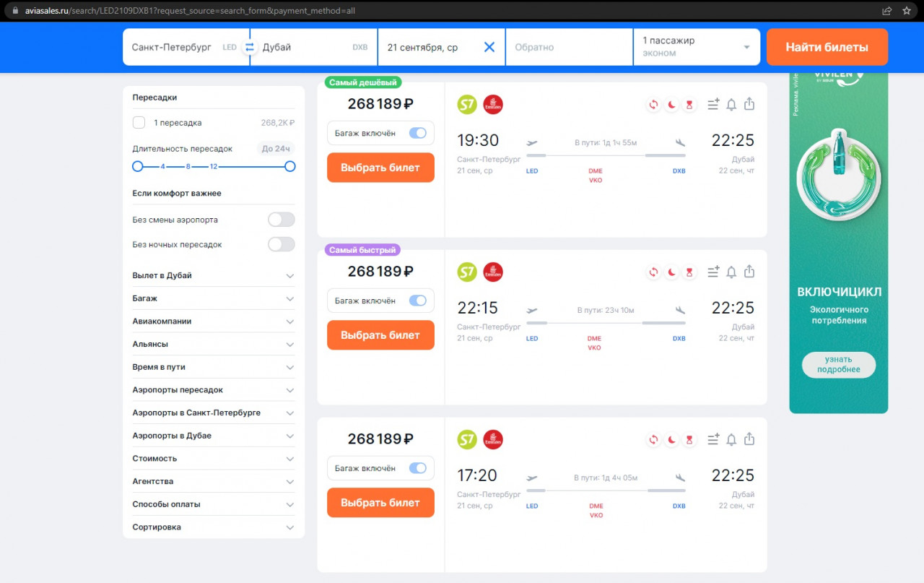The image size is (924, 583).
Task: Select ticket for 22:15 flight
Action: click(380, 335)
